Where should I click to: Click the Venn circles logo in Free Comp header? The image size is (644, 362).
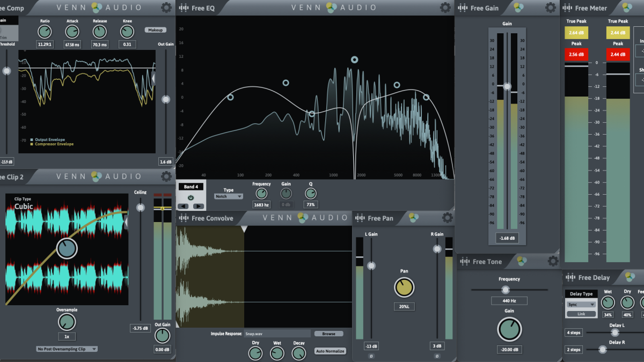pyautogui.click(x=97, y=8)
